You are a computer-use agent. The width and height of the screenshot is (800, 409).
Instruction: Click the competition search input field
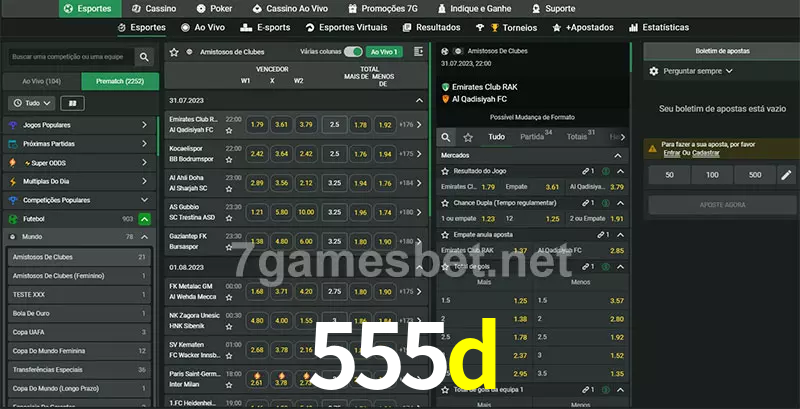[x=68, y=58]
